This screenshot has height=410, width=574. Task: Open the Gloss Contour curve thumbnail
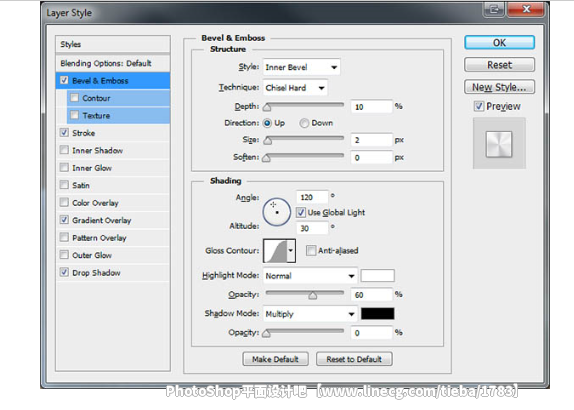[275, 251]
